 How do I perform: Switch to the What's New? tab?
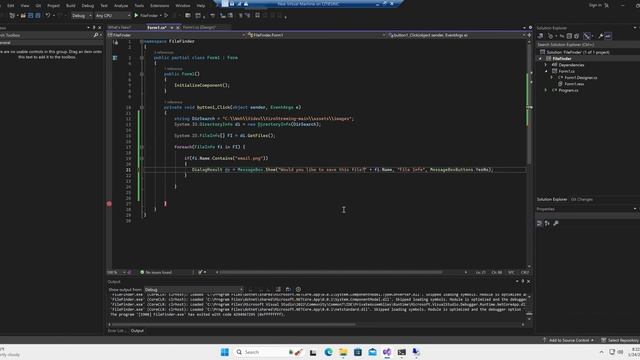(120, 27)
